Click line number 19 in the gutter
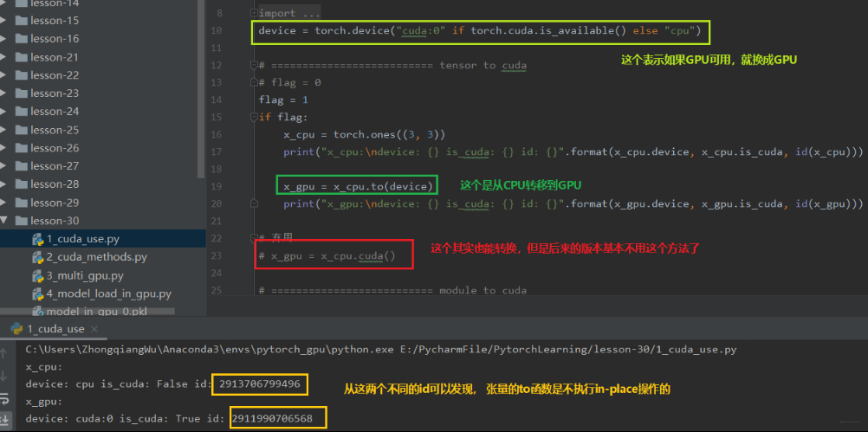The height and width of the screenshot is (432, 868). [x=217, y=186]
